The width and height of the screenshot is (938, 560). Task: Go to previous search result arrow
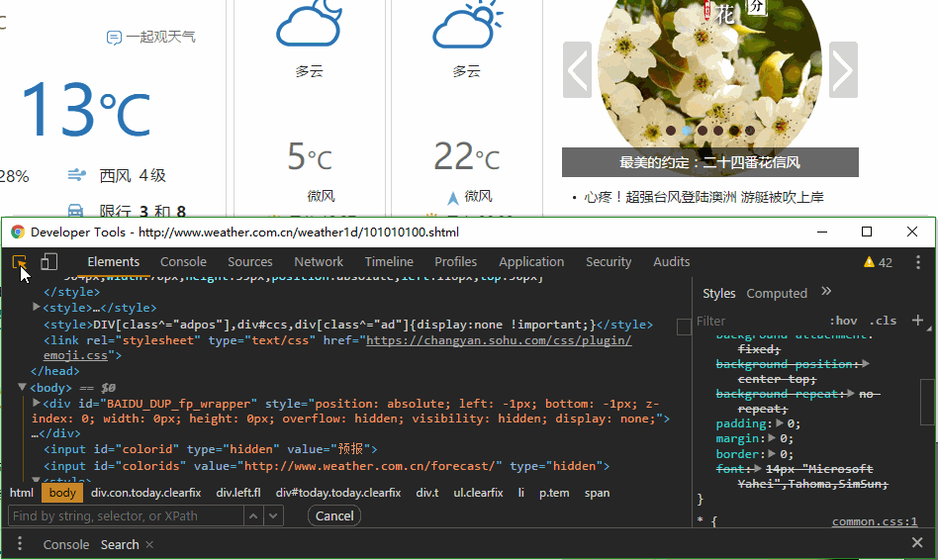(253, 515)
